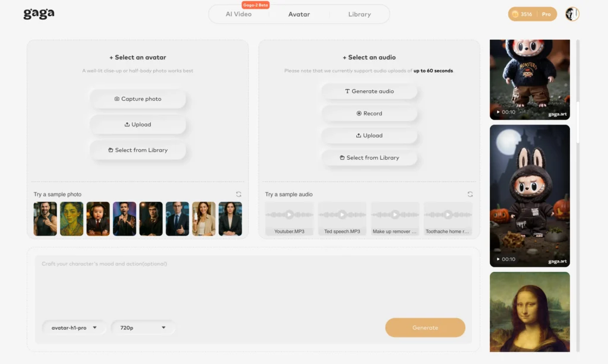
Task: Switch to the AI Video tab
Action: click(239, 14)
